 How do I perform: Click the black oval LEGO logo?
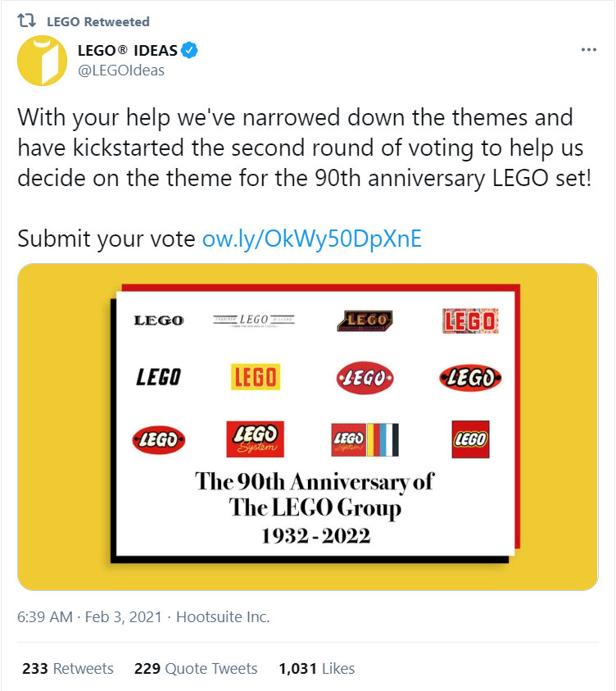[470, 378]
